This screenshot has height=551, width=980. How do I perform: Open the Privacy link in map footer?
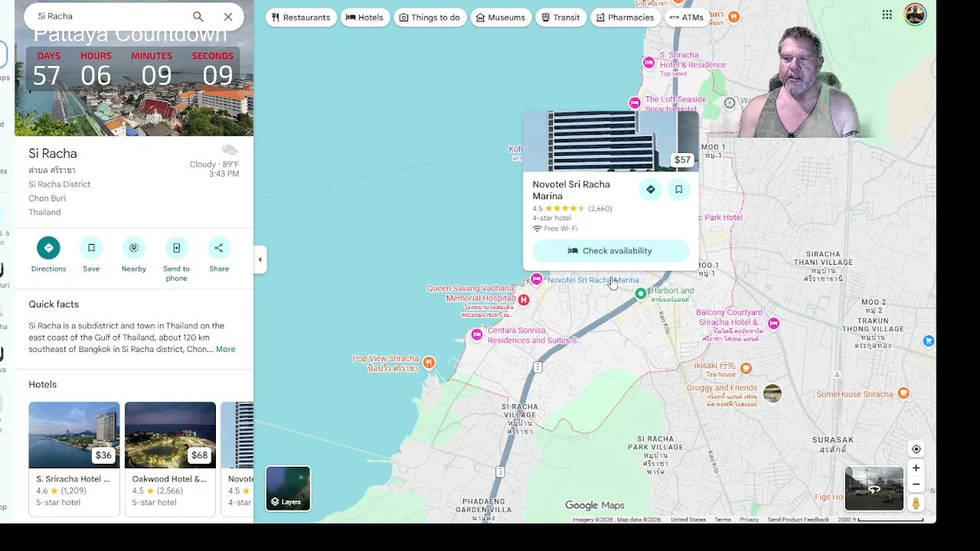click(749, 520)
